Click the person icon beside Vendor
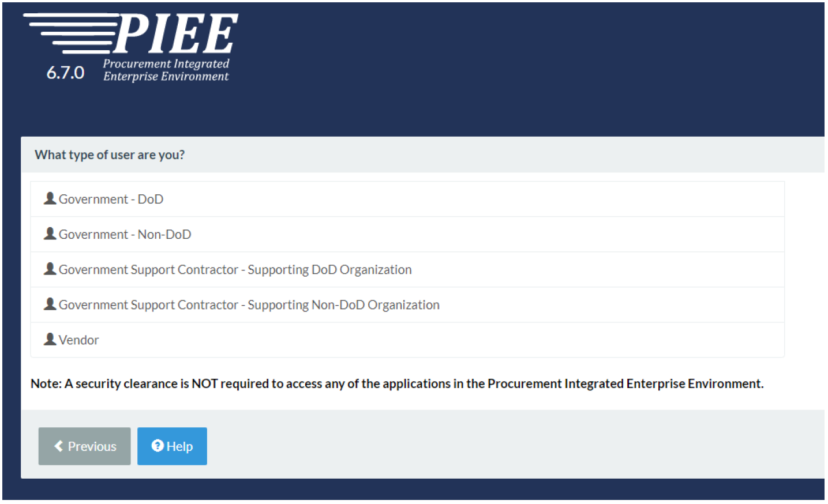828x504 pixels. point(50,339)
